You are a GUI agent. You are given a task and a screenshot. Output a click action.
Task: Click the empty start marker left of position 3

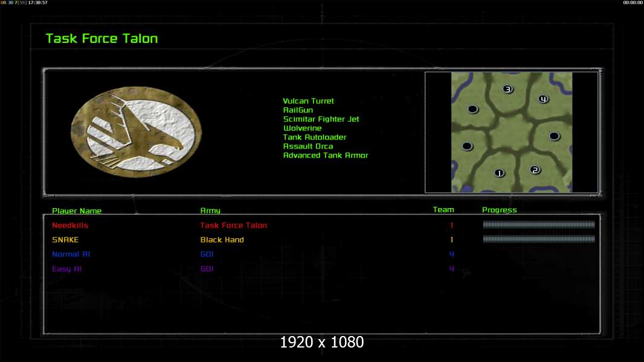tap(472, 109)
